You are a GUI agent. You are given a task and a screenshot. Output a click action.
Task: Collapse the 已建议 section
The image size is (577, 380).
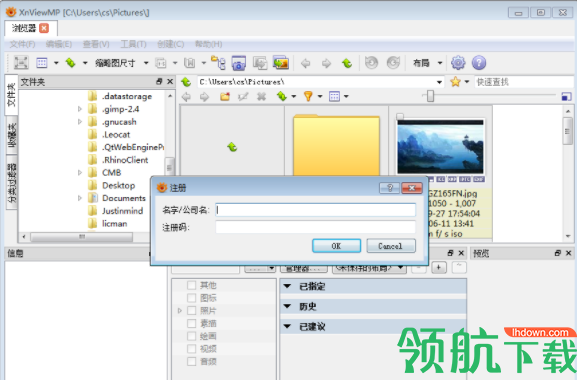tap(287, 326)
